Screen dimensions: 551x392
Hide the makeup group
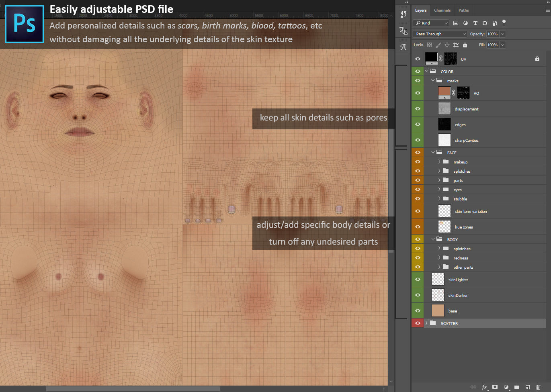(x=418, y=161)
